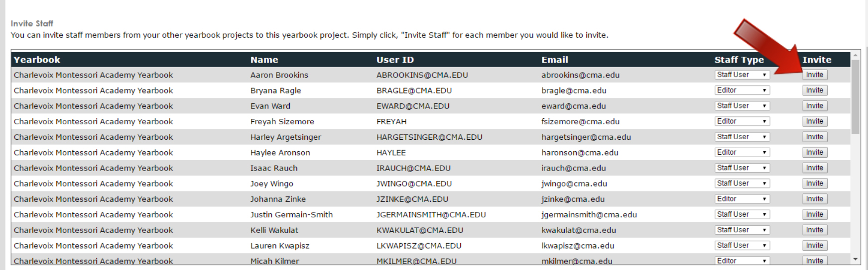This screenshot has height=270, width=868.
Task: Change staff type for Isaac Rauch
Action: point(742,168)
